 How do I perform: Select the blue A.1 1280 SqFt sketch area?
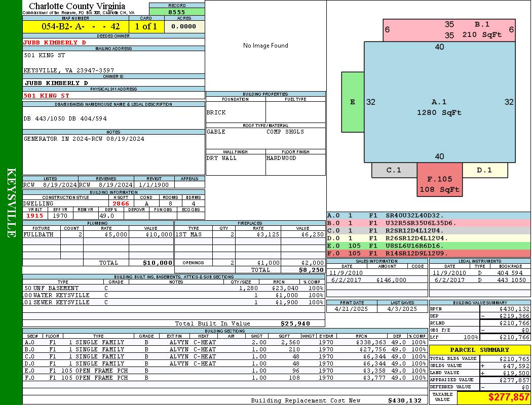click(x=440, y=102)
